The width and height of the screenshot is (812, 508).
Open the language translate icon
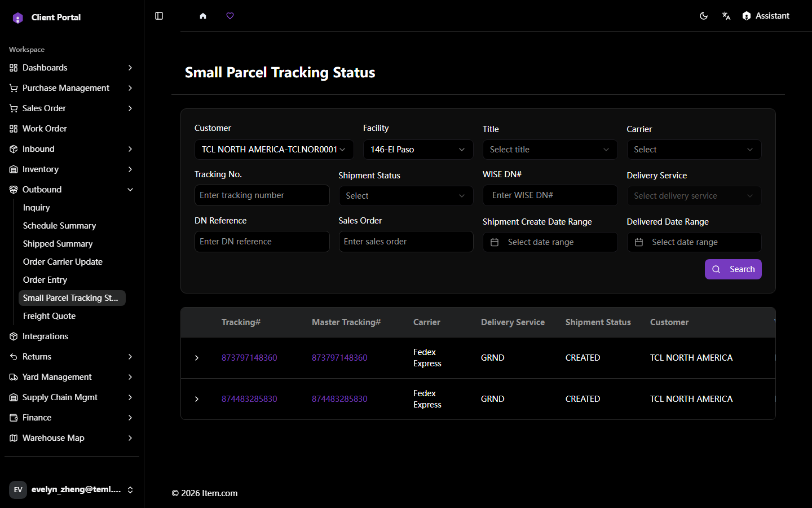click(726, 16)
